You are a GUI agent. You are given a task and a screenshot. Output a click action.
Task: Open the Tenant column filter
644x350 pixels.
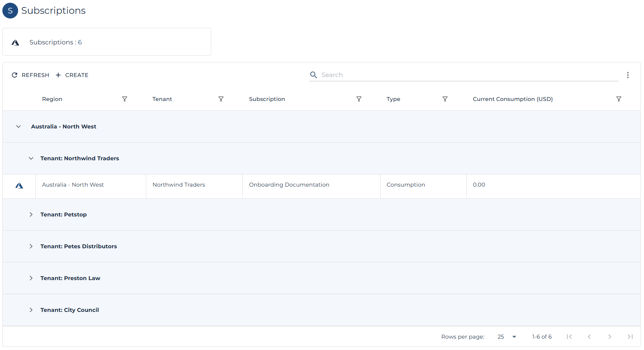221,99
